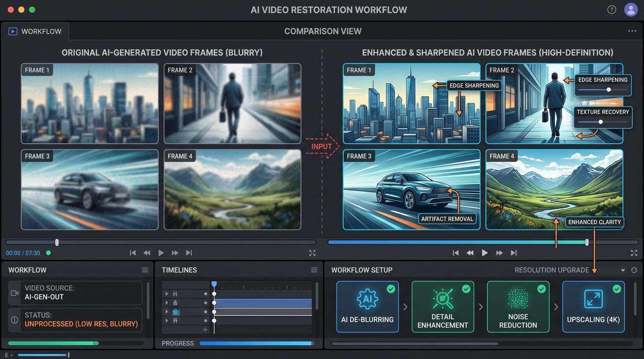Select the blue clip on the lock track
Viewport: 644px width, 359px height.
[264, 303]
